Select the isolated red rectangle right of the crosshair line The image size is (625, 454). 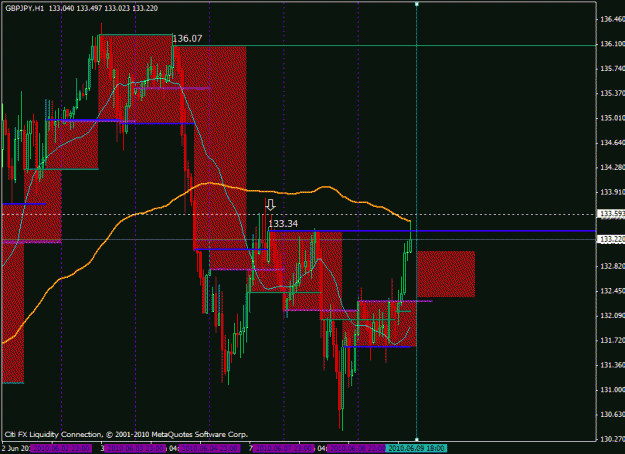(x=446, y=274)
